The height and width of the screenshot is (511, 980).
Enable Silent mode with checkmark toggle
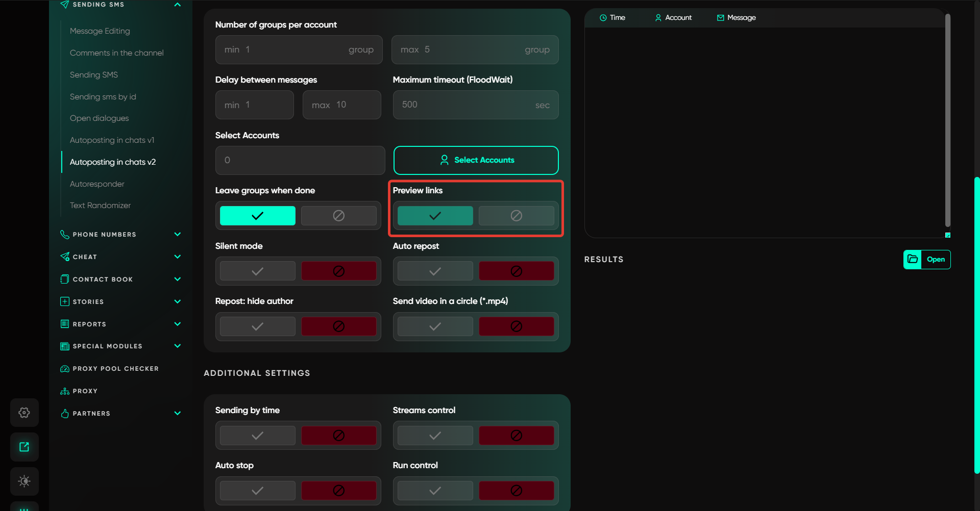pos(257,271)
